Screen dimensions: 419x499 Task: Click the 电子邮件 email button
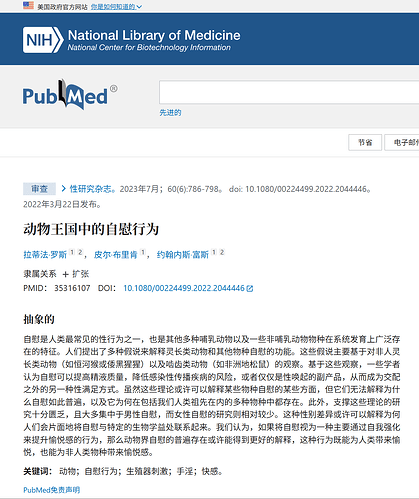click(402, 143)
